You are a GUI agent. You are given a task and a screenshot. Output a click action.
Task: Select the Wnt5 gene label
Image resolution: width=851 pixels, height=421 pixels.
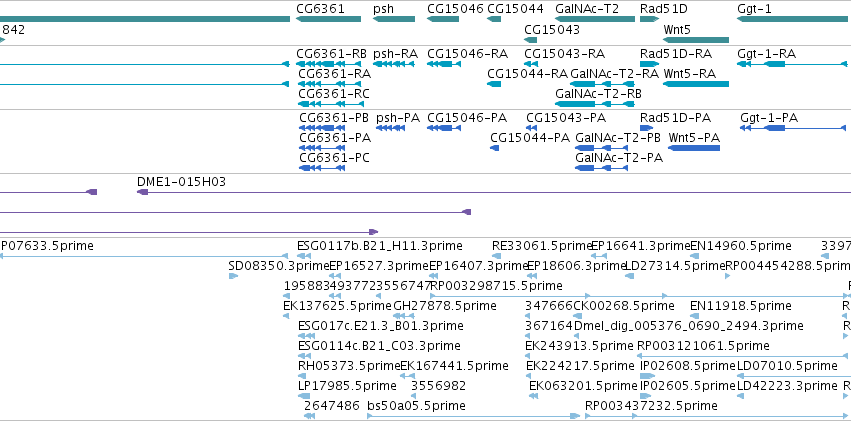pos(677,29)
